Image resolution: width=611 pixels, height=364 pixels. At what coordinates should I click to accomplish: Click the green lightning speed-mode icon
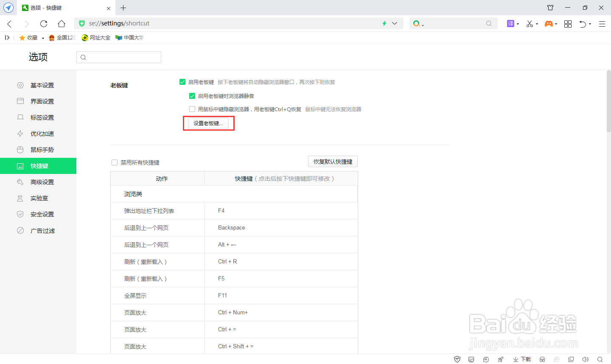[x=384, y=23]
